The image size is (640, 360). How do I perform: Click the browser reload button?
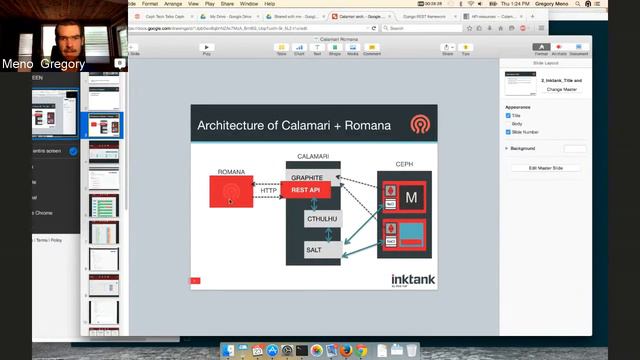click(x=373, y=28)
